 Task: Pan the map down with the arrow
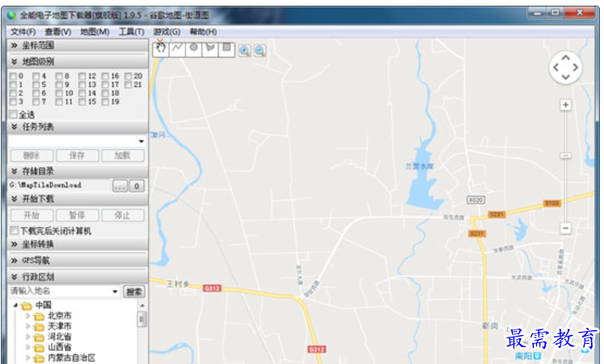pyautogui.click(x=565, y=77)
